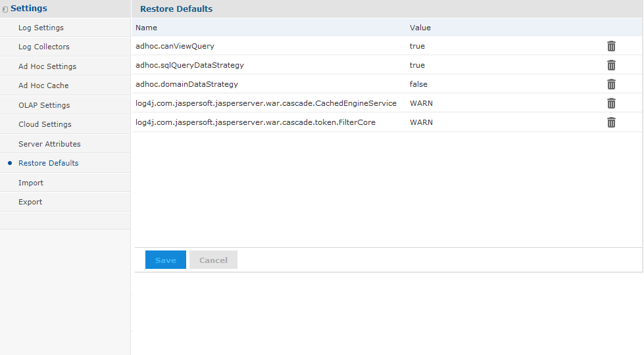
Task: Click the Cancel button
Action: click(213, 260)
